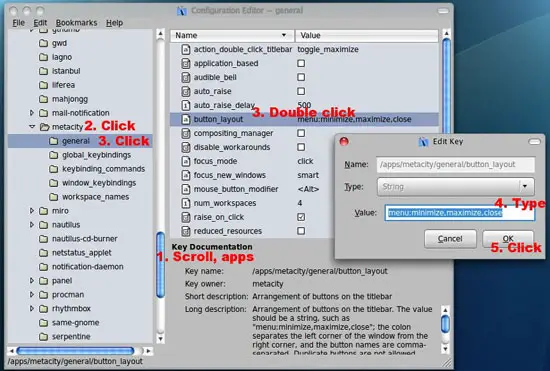550x371 pixels.
Task: Click Cancel in the Edit Key dialog
Action: tap(450, 239)
